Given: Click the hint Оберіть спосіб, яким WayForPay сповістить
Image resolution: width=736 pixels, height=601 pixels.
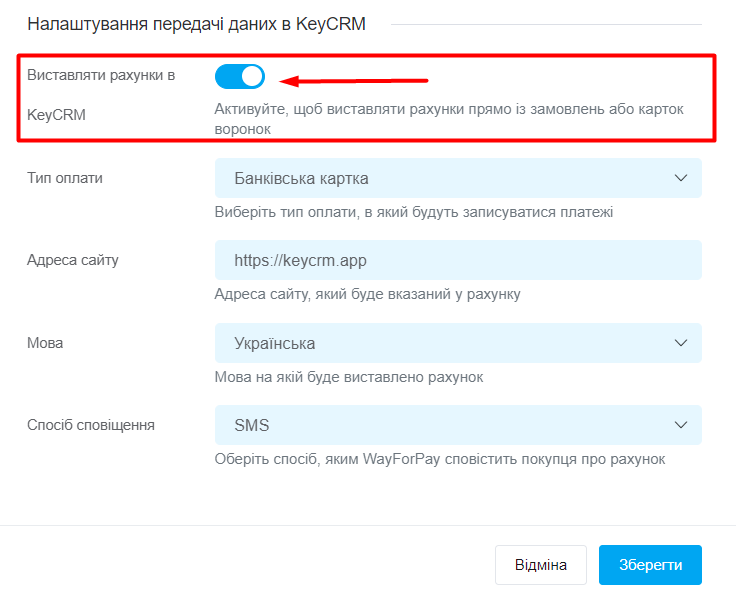Looking at the screenshot, I should click(440, 459).
